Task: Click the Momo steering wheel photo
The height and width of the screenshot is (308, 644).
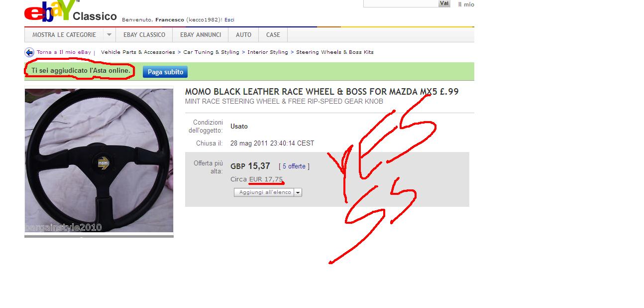Action: pyautogui.click(x=99, y=160)
